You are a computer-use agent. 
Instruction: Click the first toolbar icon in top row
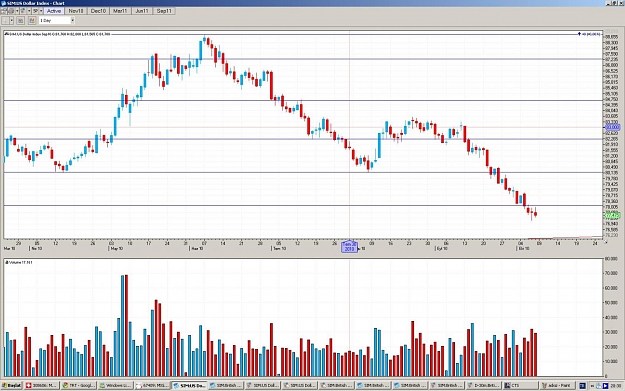pos(4,11)
